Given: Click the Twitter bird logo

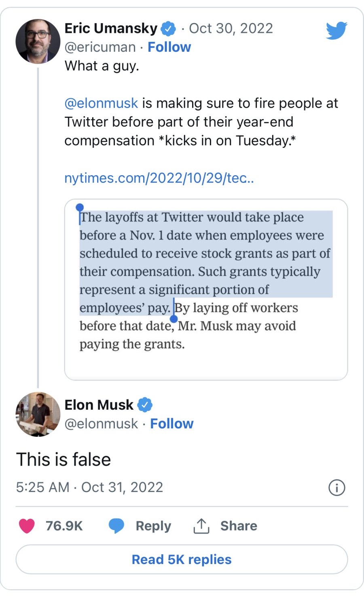Looking at the screenshot, I should pyautogui.click(x=336, y=30).
